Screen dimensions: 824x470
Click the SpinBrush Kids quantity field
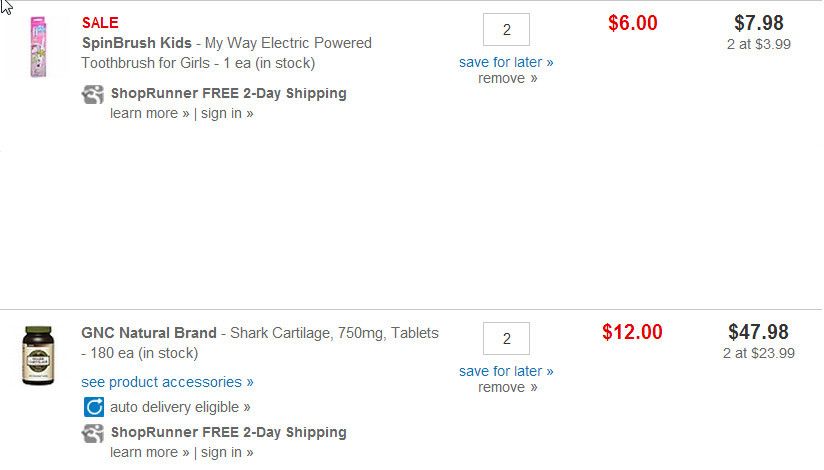[506, 30]
